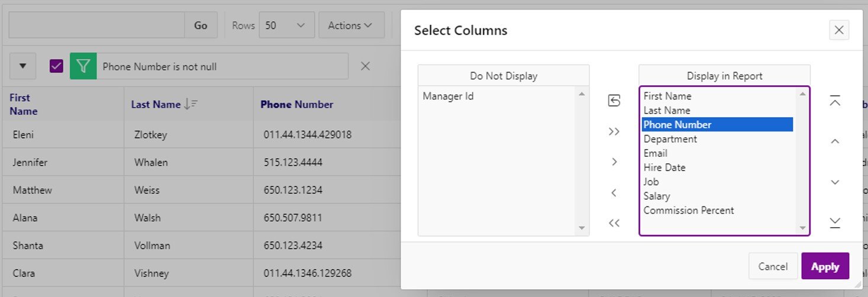Click phone number 011.44.1346.129268
This screenshot has height=297, width=868.
[x=308, y=273]
